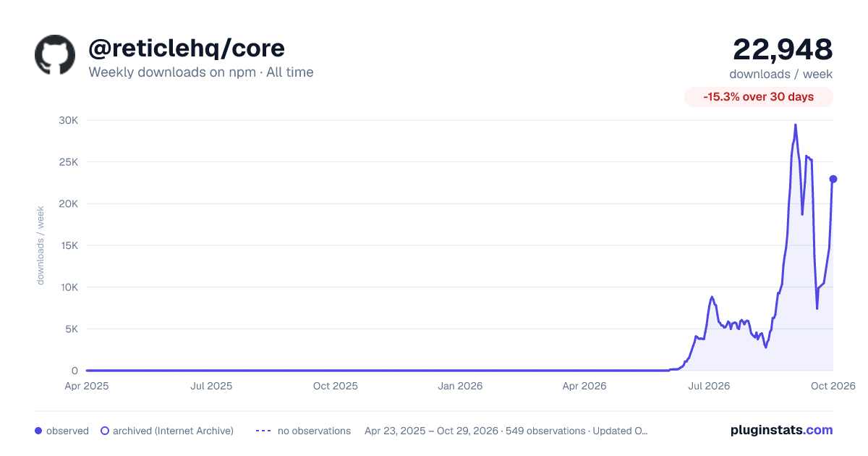
Task: Click the Oct 2026 x-axis label
Action: [x=833, y=386]
